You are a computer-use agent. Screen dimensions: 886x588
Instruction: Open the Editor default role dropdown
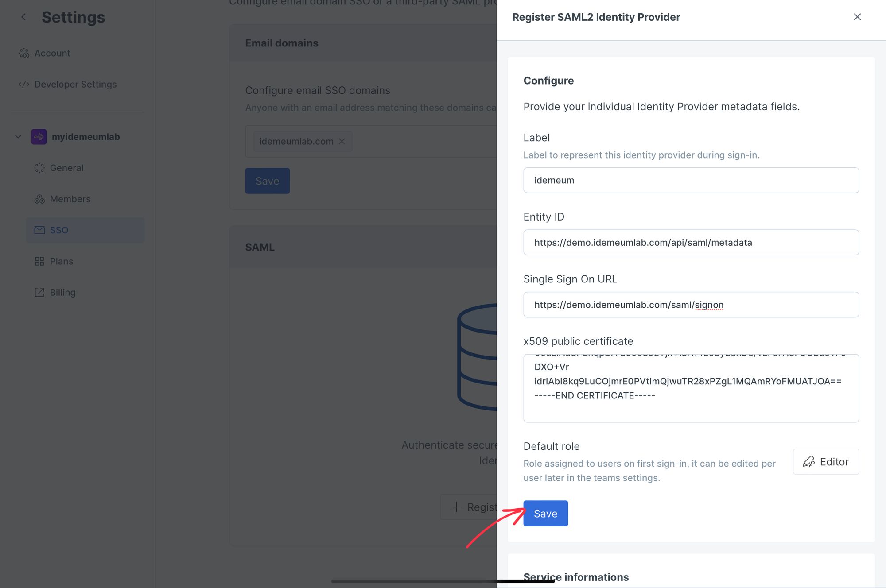coord(826,462)
